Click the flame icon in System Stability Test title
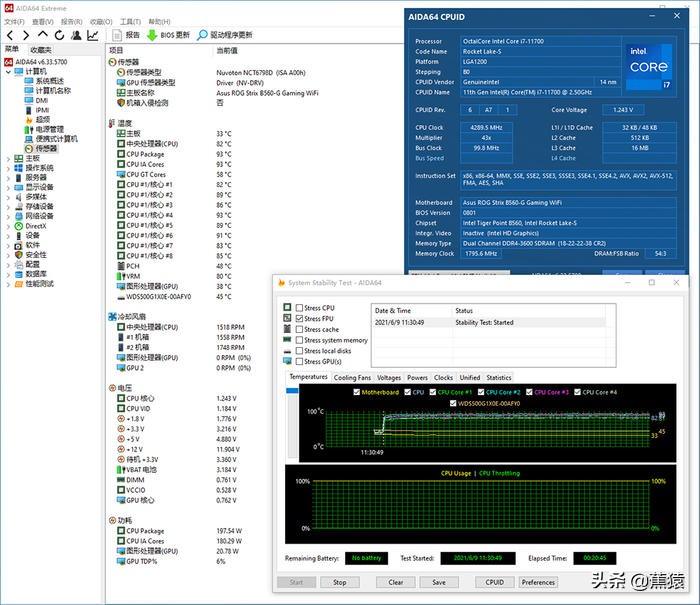Screen dimensions: 700x605 (281, 283)
